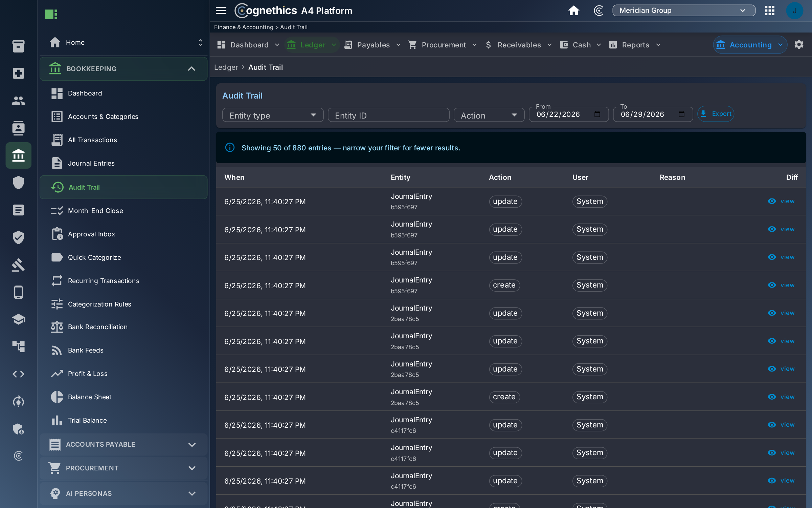
Task: Open the apps grid icon
Action: (x=769, y=10)
